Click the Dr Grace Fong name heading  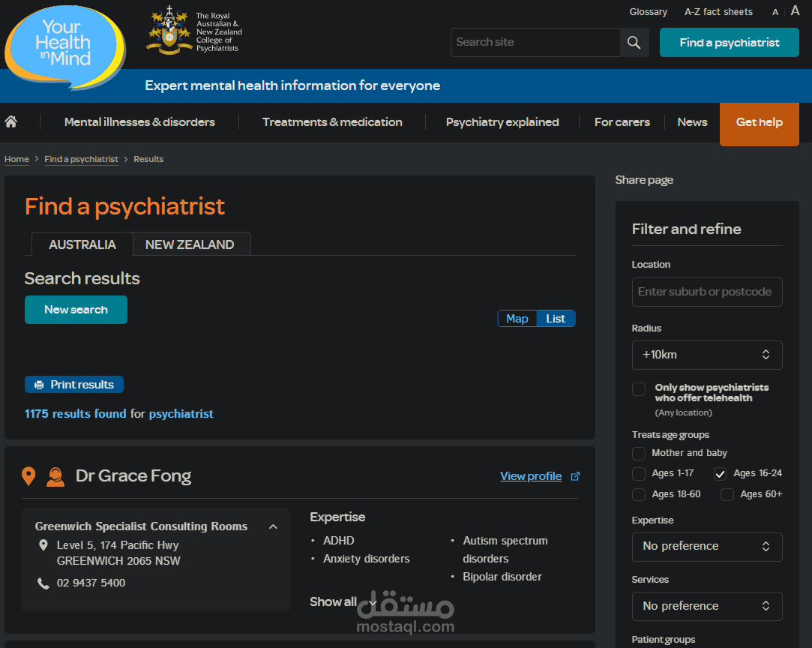pos(133,476)
